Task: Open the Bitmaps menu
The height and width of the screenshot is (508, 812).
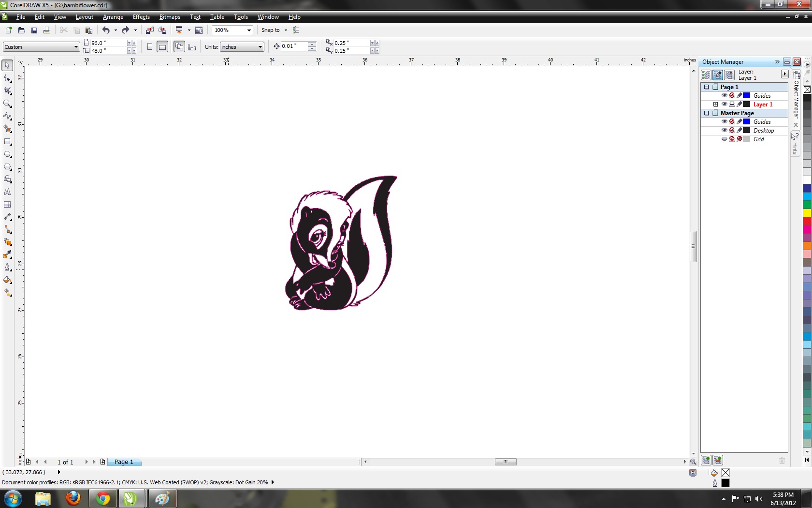Action: point(170,17)
